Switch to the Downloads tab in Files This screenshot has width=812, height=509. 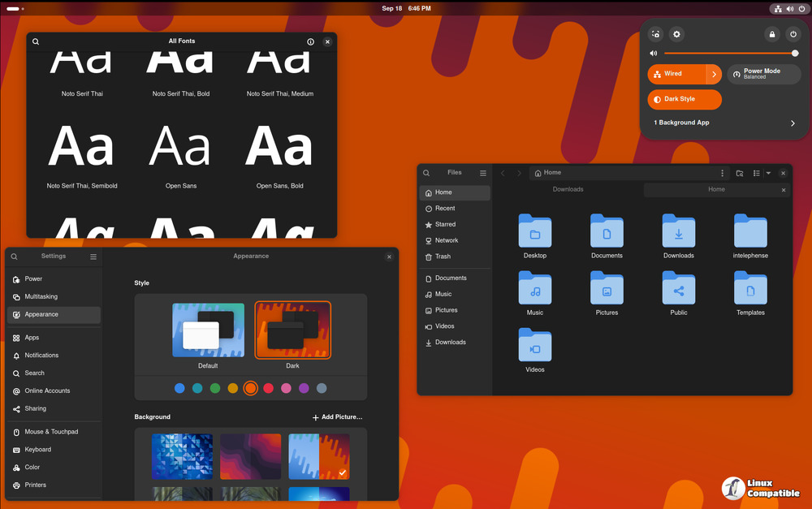pyautogui.click(x=568, y=190)
